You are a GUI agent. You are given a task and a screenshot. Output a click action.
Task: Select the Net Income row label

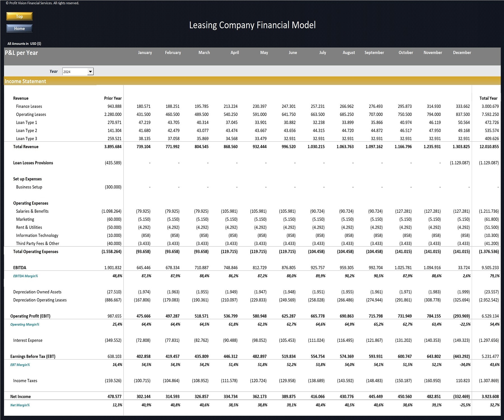tap(20, 396)
